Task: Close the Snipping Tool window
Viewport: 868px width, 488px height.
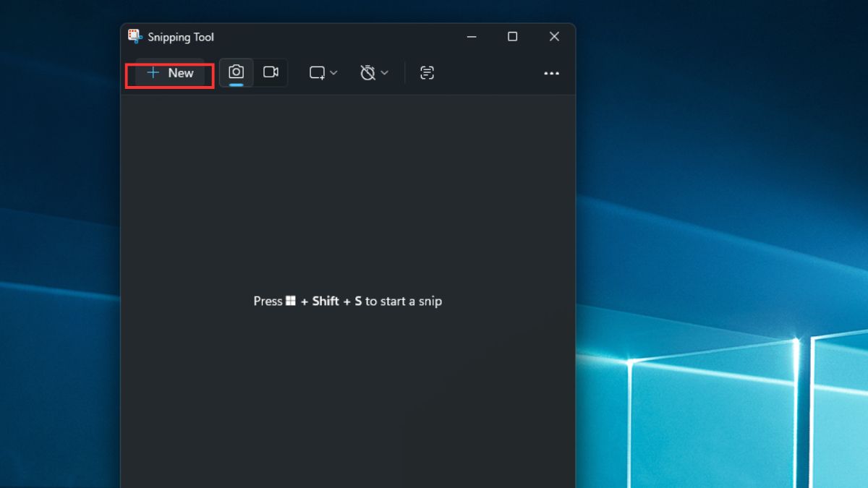Action: 554,37
